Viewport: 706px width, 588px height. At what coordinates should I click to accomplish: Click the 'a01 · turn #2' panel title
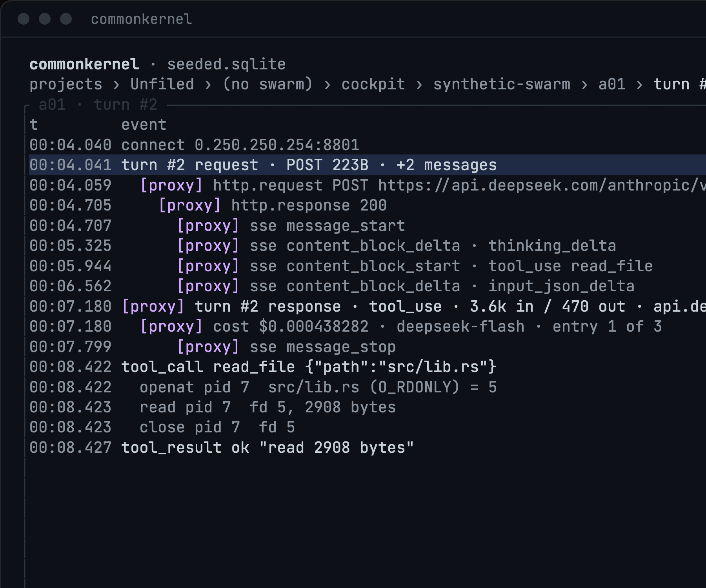[98, 105]
